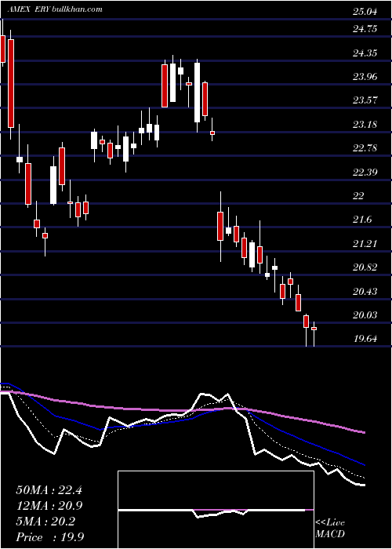Select the 25.04 price axis label
Screen dimensions: 392x549
pos(365,12)
